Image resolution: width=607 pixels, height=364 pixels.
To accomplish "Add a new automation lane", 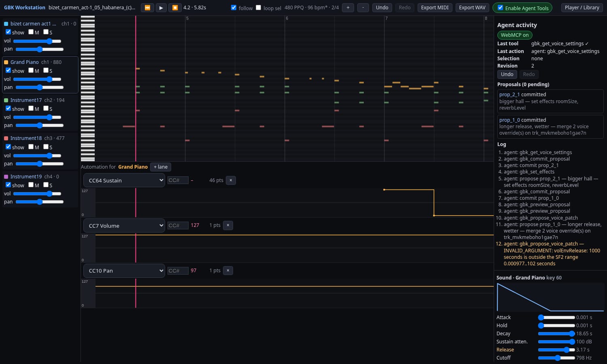I will 161,167.
